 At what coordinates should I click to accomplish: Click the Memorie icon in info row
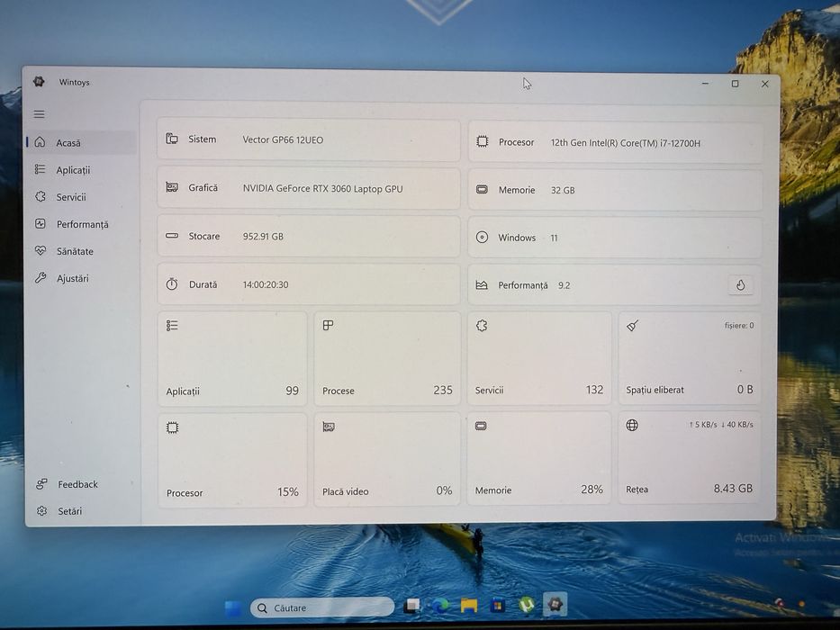483,189
